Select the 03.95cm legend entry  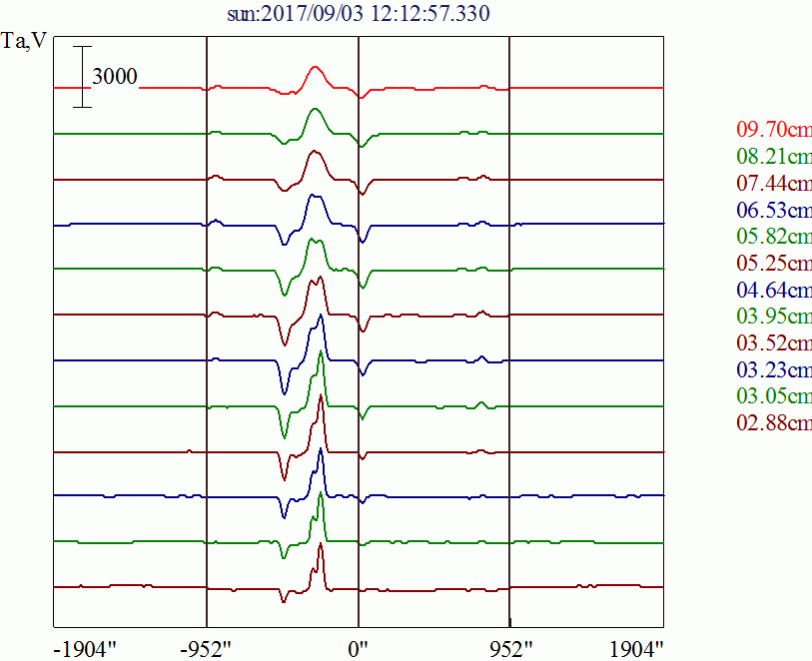pyautogui.click(x=774, y=316)
